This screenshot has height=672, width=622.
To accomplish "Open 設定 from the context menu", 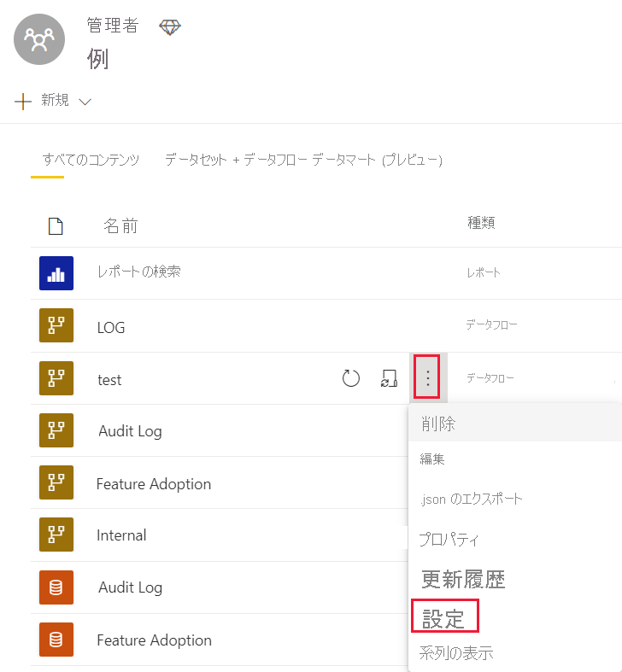I will (x=443, y=618).
